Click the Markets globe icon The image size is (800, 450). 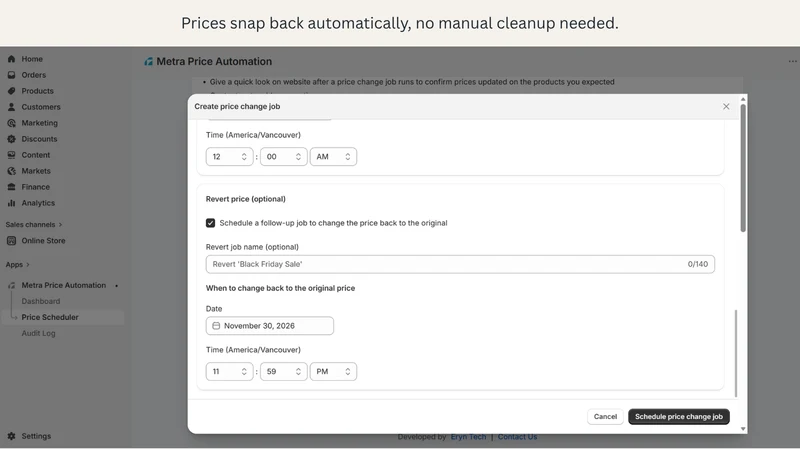point(11,171)
